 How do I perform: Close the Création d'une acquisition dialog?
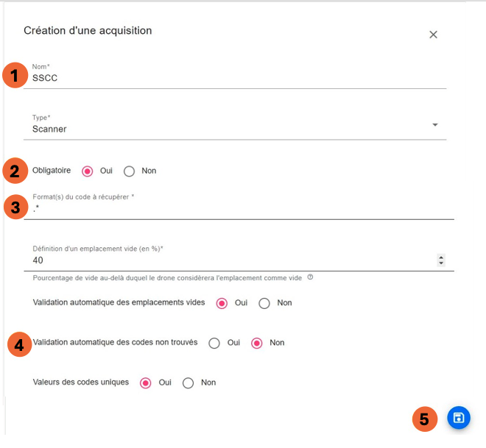[433, 35]
